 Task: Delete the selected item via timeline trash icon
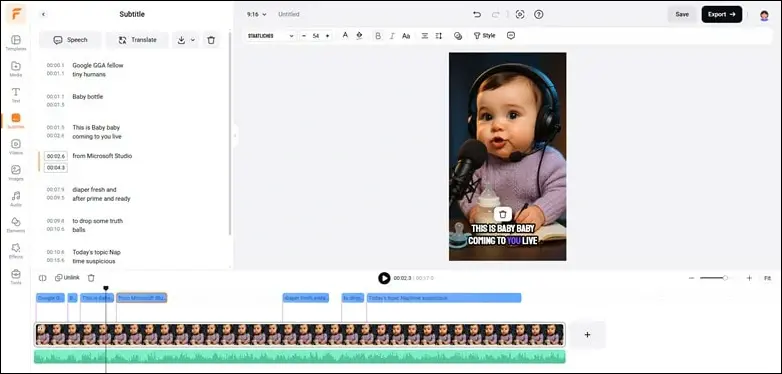coord(91,278)
